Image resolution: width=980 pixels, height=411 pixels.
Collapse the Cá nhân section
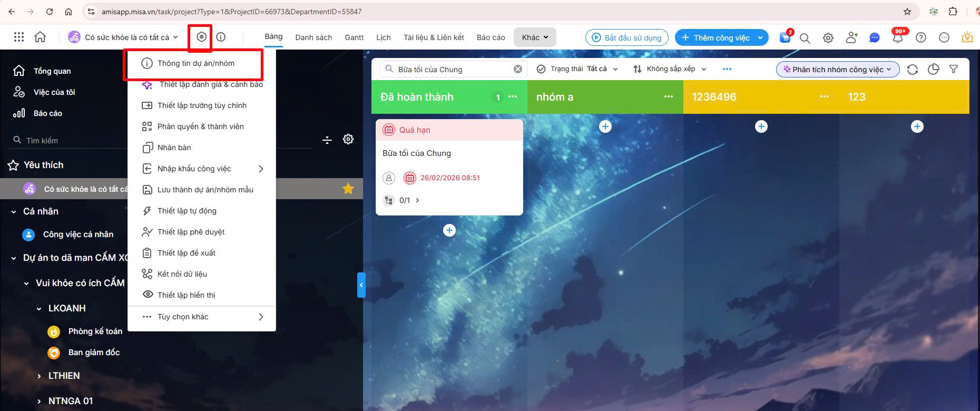(x=14, y=212)
